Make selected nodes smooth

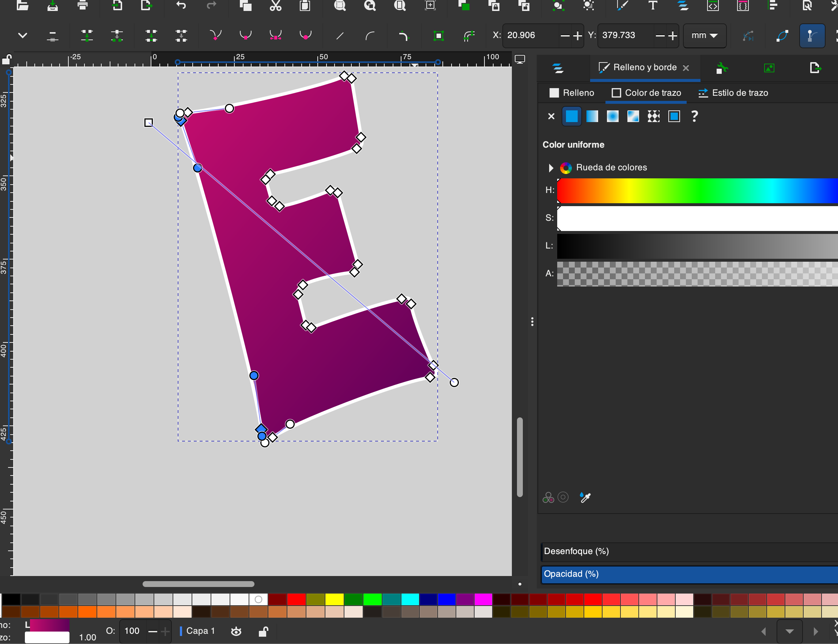click(245, 36)
